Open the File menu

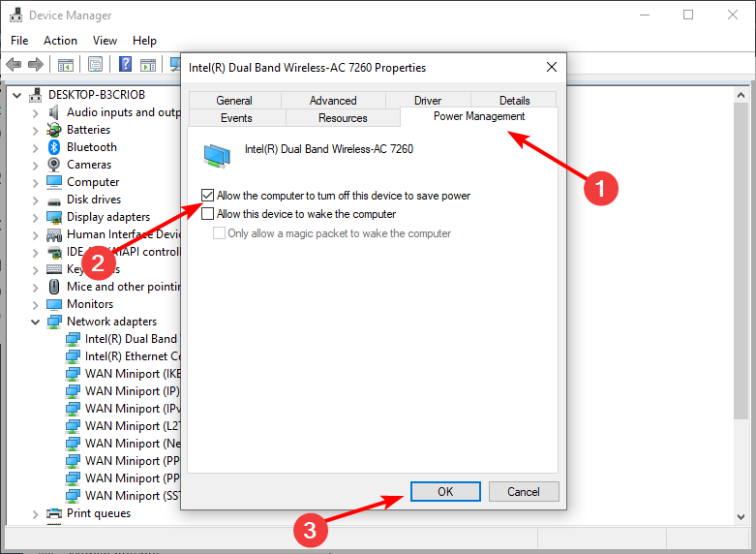19,41
